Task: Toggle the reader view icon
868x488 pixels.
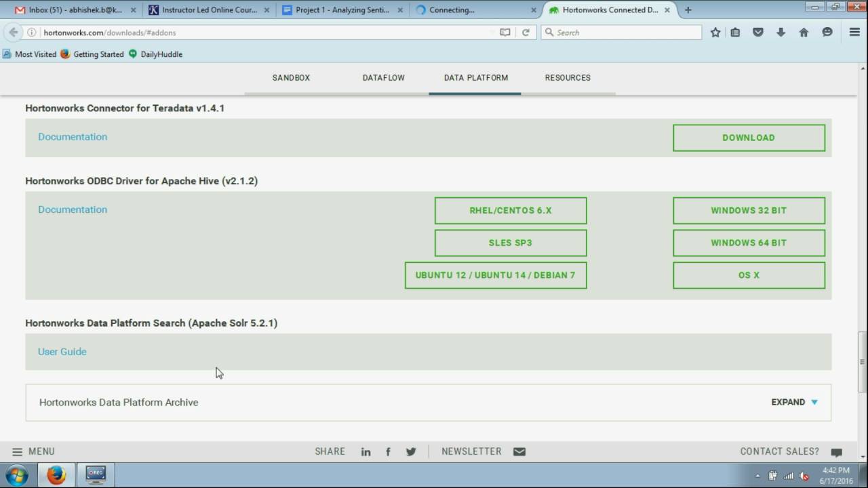Action: click(505, 33)
